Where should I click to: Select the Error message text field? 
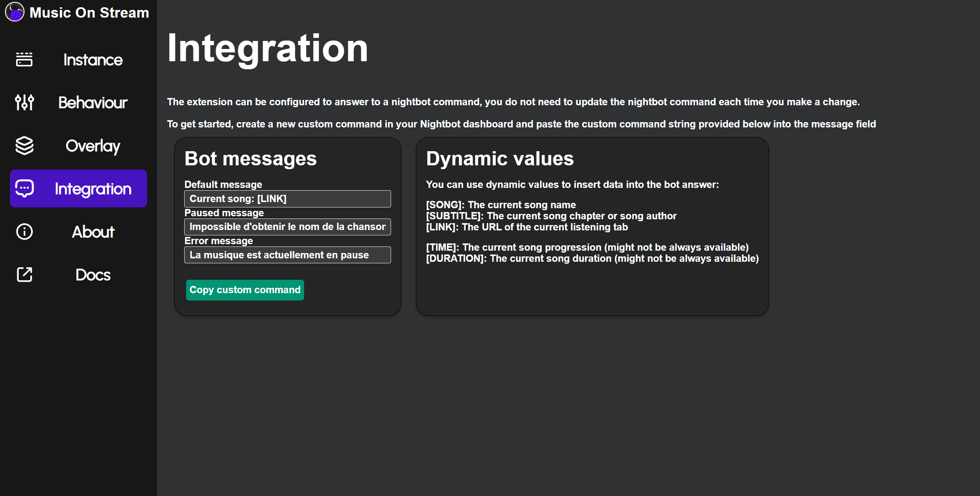point(287,255)
